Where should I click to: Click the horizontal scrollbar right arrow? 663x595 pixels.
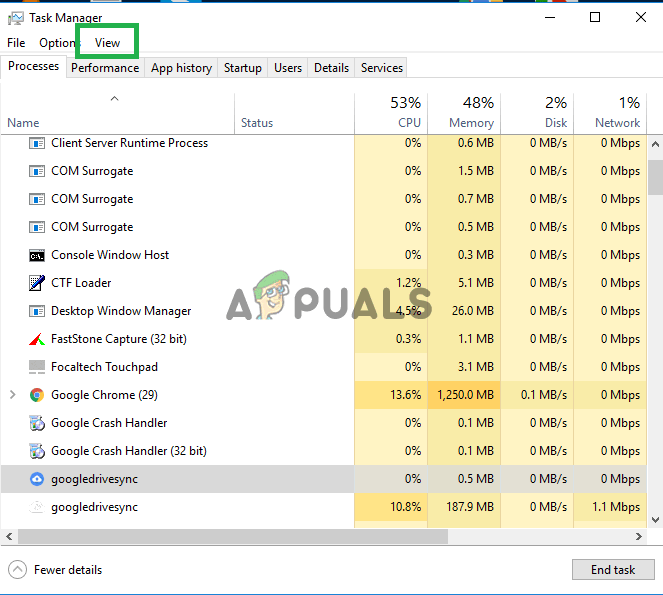point(638,536)
